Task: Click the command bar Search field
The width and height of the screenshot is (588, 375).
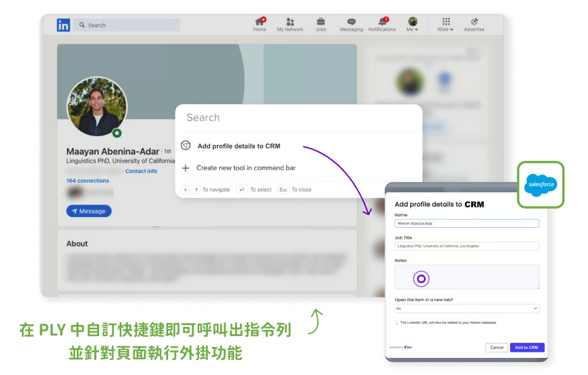Action: [299, 118]
